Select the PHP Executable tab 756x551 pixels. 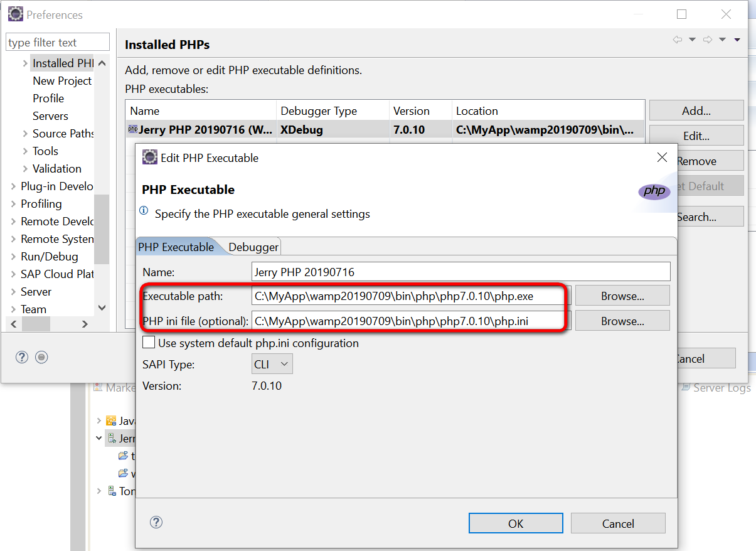coord(176,247)
